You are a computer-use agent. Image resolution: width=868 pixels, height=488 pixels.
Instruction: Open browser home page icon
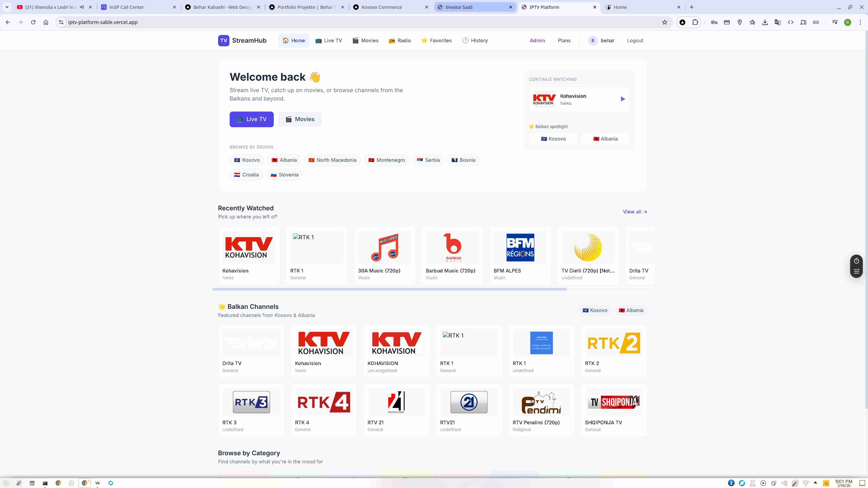tap(46, 22)
